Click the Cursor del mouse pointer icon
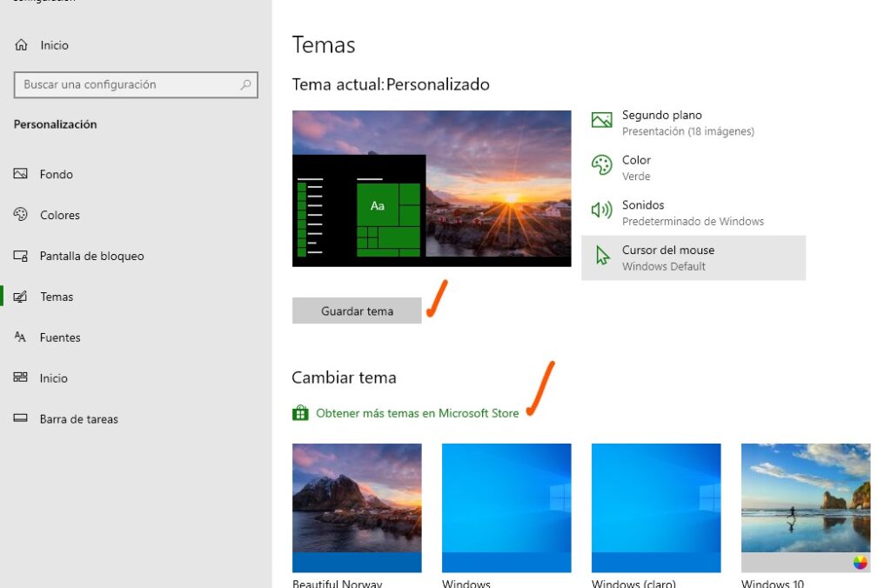Image resolution: width=891 pixels, height=588 pixels. [602, 256]
